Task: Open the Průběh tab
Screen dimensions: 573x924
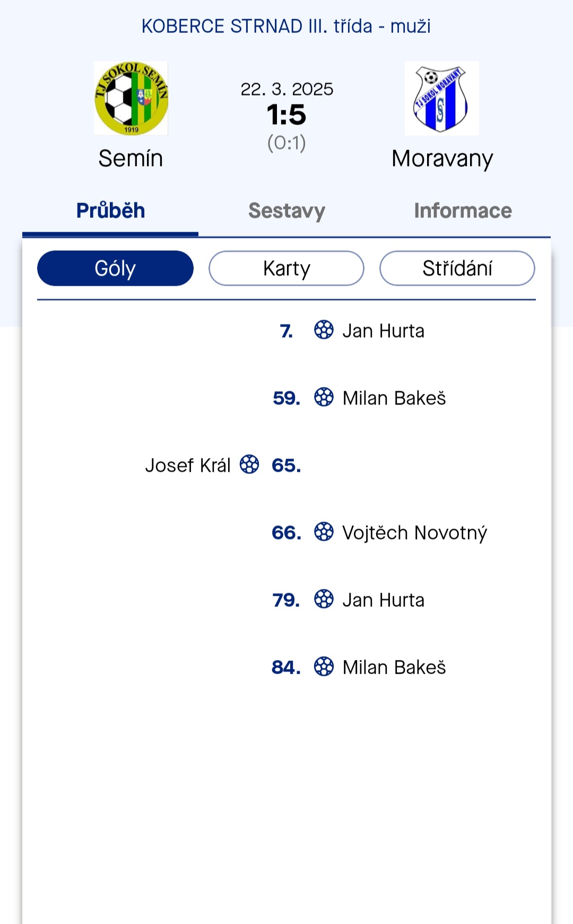Action: [110, 211]
